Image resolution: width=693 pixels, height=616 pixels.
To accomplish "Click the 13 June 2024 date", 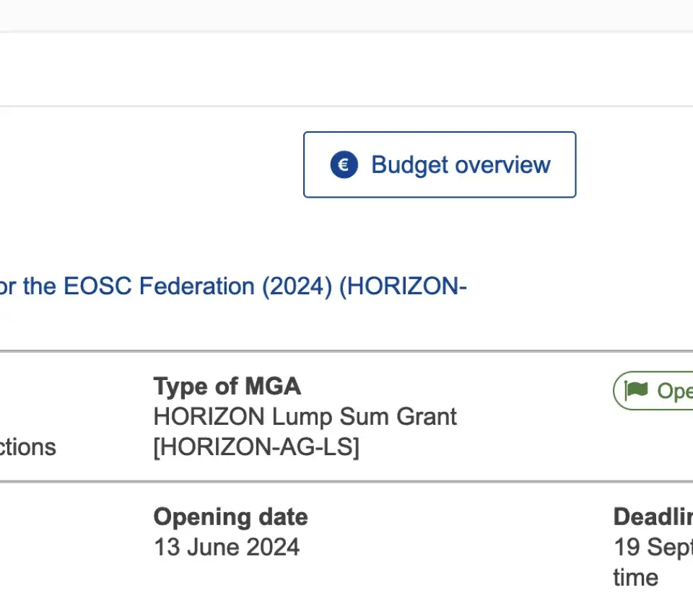I will 227,547.
